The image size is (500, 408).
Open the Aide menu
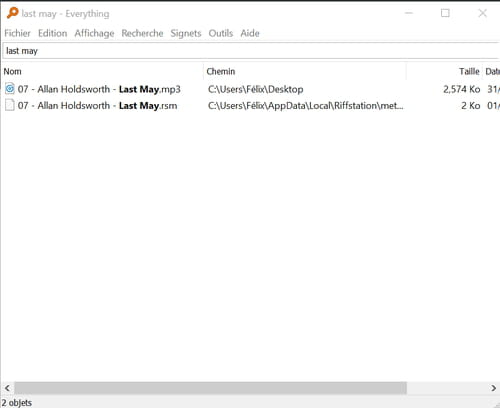tap(250, 33)
